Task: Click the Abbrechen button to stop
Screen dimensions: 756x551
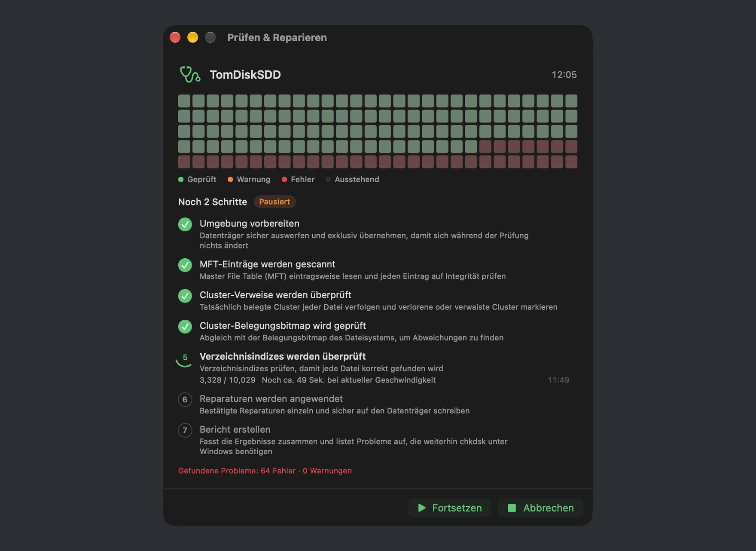Action: click(540, 508)
